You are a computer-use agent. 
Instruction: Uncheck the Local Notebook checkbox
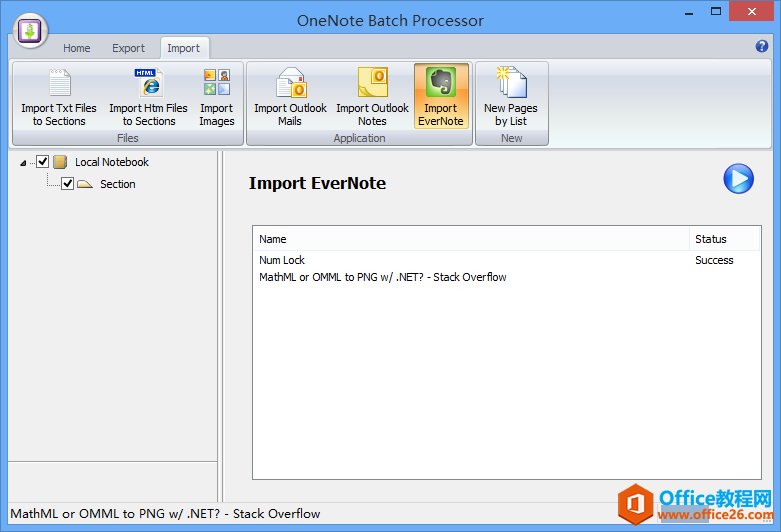click(42, 161)
